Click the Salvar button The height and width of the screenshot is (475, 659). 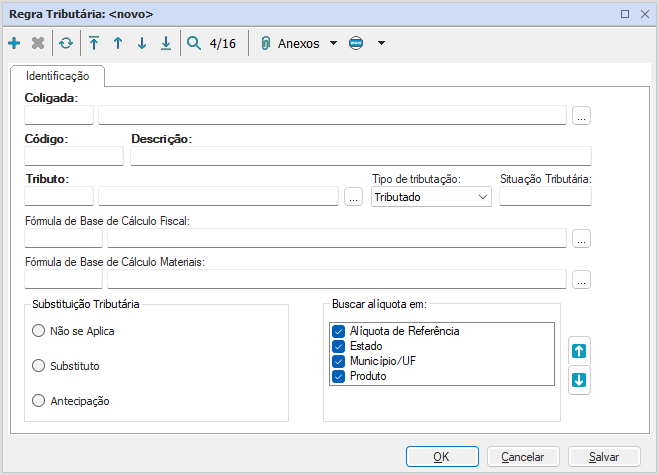[x=604, y=456]
